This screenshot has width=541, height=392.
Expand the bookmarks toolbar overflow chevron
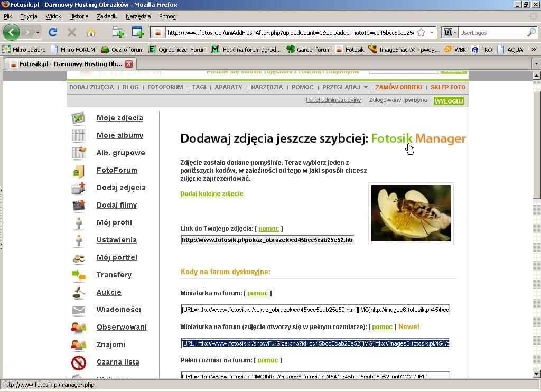tap(534, 50)
